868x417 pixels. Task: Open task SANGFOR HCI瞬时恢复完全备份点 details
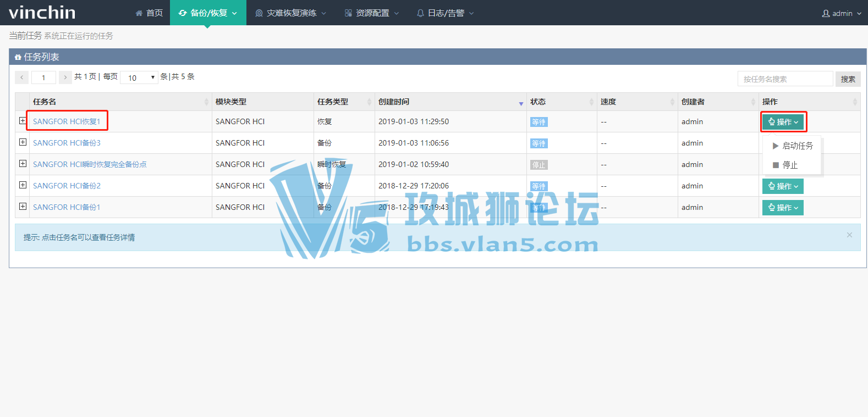[90, 164]
